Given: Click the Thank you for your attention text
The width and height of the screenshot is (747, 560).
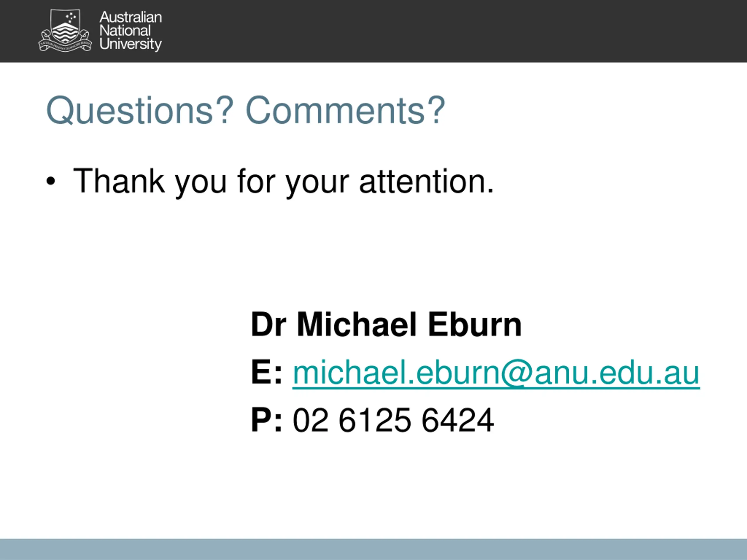Looking at the screenshot, I should [x=283, y=182].
